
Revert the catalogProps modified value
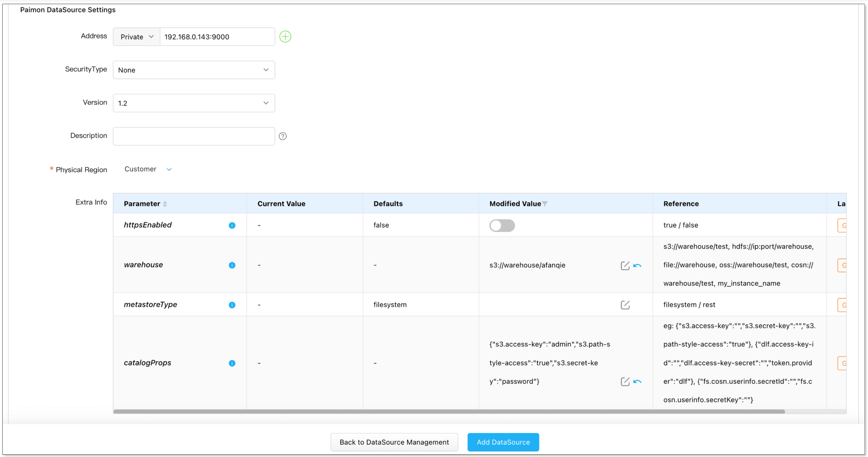pos(637,382)
